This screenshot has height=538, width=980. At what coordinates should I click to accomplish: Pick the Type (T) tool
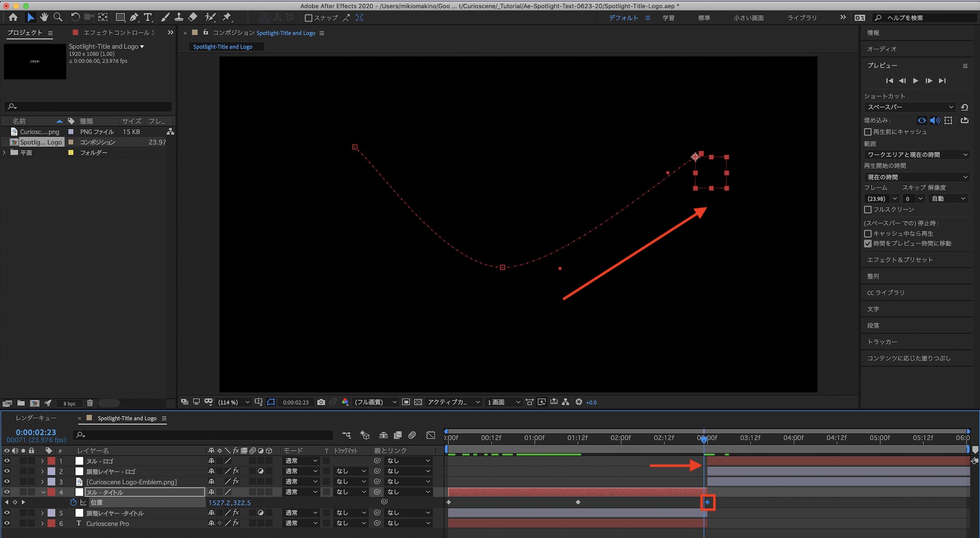coord(148,17)
